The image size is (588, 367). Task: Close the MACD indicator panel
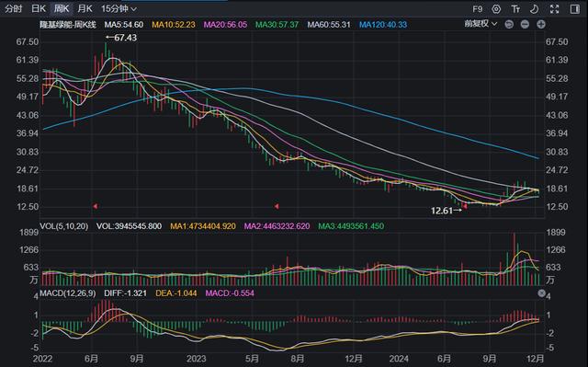coord(541,293)
